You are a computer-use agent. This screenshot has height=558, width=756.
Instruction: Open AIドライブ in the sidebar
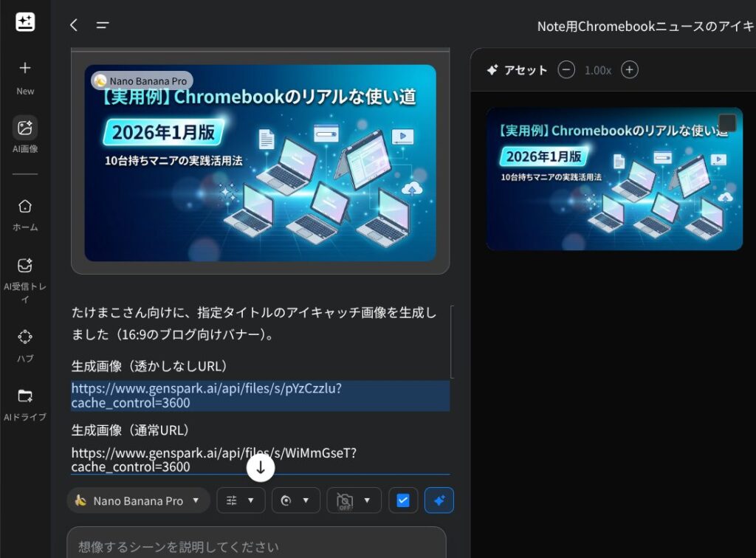point(25,404)
